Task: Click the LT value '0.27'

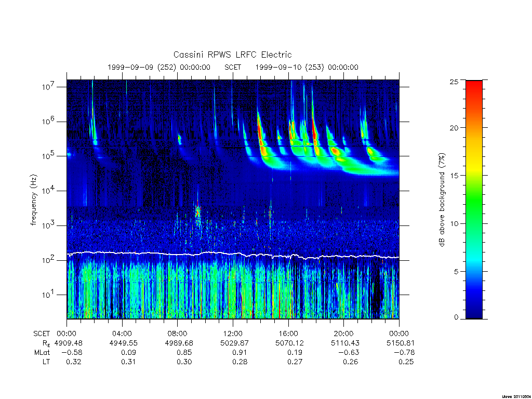Action: click(295, 362)
